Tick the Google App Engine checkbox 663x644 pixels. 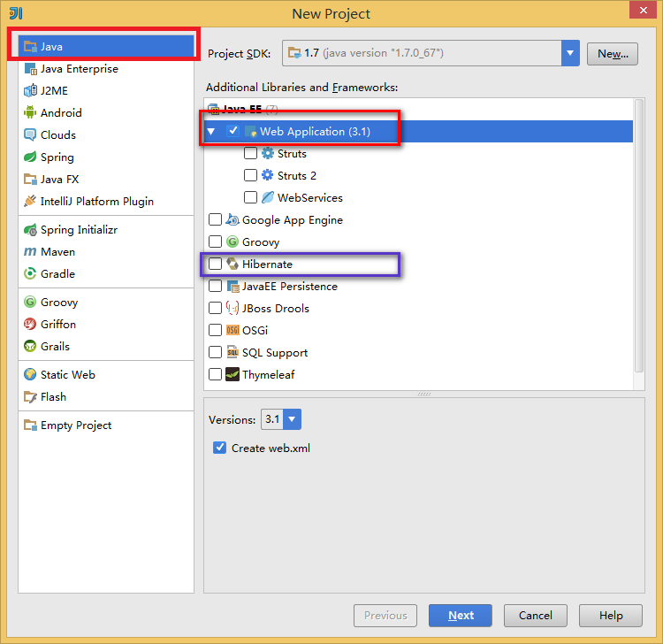[x=215, y=219]
